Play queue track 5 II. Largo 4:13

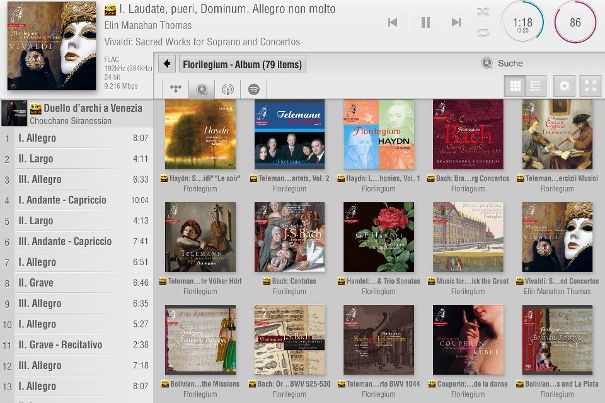[x=76, y=220]
